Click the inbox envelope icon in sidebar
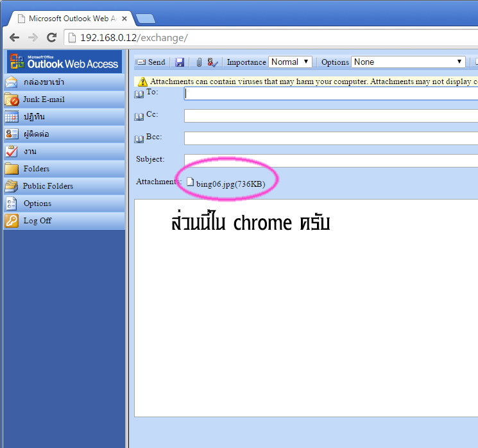 (12, 82)
